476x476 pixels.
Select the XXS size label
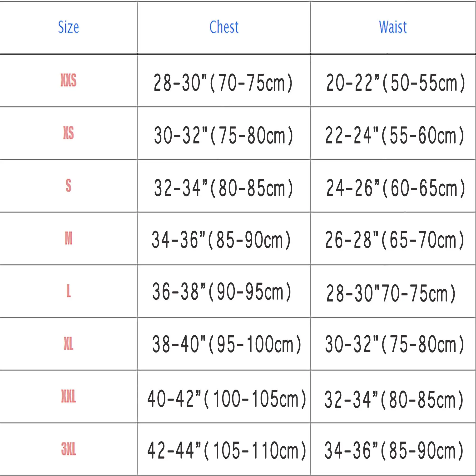pyautogui.click(x=69, y=80)
